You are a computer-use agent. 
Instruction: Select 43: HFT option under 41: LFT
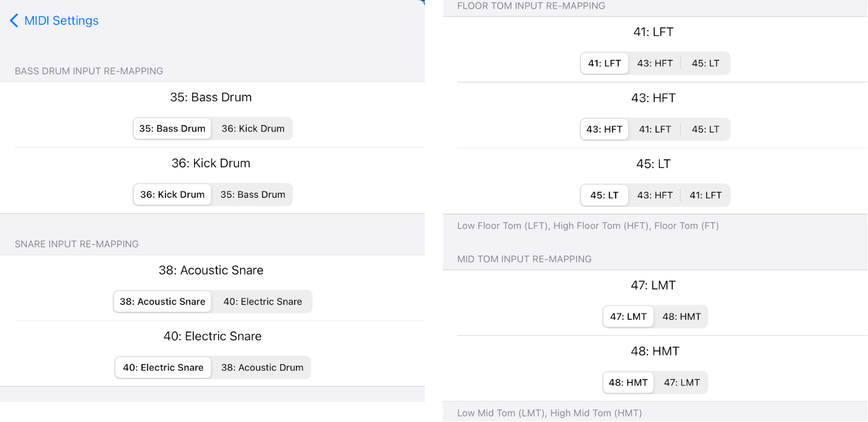655,63
